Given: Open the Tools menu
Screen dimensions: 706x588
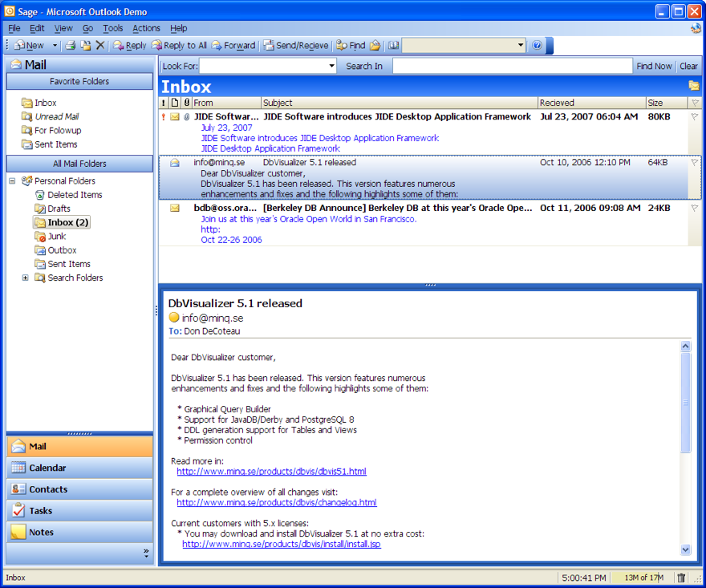Looking at the screenshot, I should coord(112,28).
